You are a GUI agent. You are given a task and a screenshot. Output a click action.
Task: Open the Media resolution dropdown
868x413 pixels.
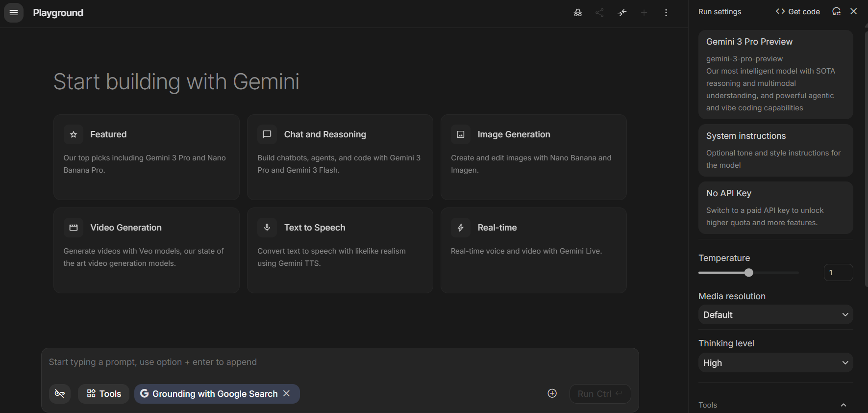point(775,314)
